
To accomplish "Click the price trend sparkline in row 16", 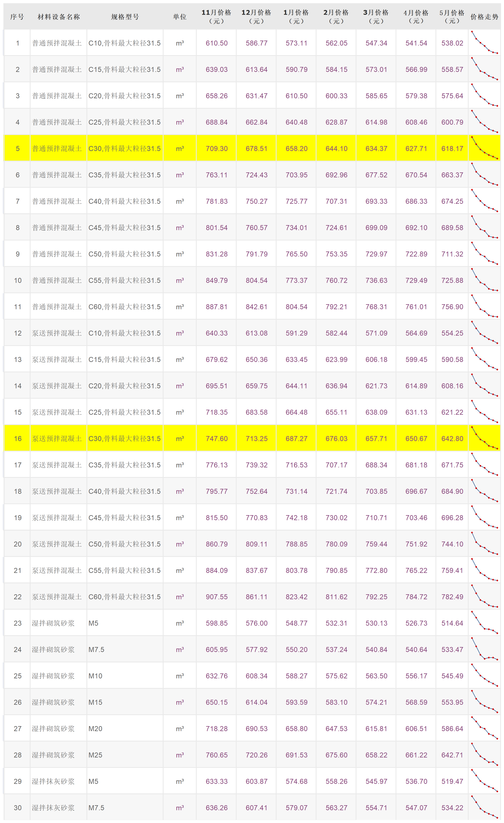I will click(484, 438).
